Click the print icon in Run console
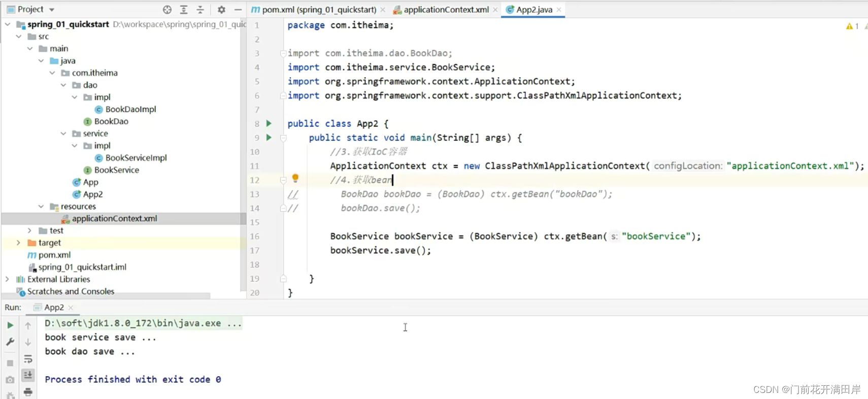The height and width of the screenshot is (399, 868). coord(28,391)
